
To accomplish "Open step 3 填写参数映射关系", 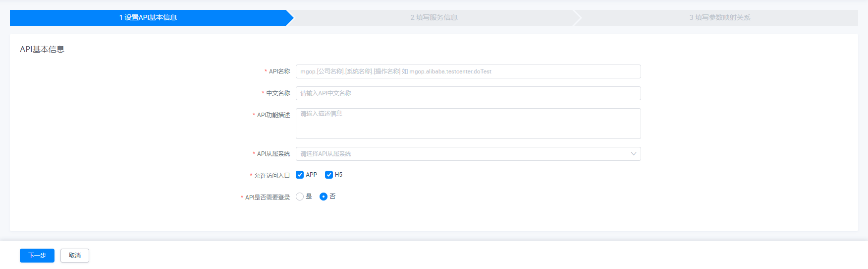I will point(720,17).
